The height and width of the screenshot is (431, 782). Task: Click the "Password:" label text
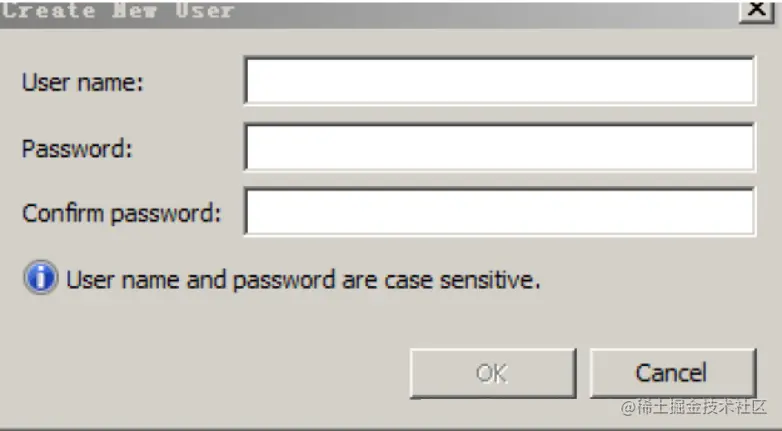77,149
